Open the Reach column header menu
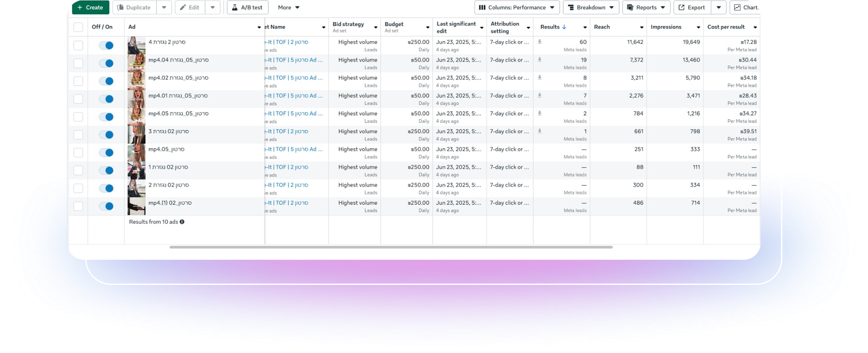 click(642, 27)
